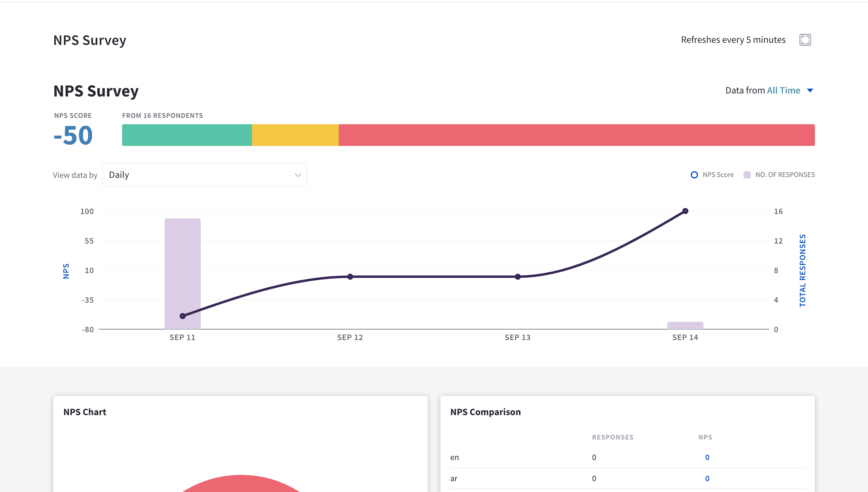868x492 pixels.
Task: Click the tall SEP 11 responses bar
Action: [182, 257]
